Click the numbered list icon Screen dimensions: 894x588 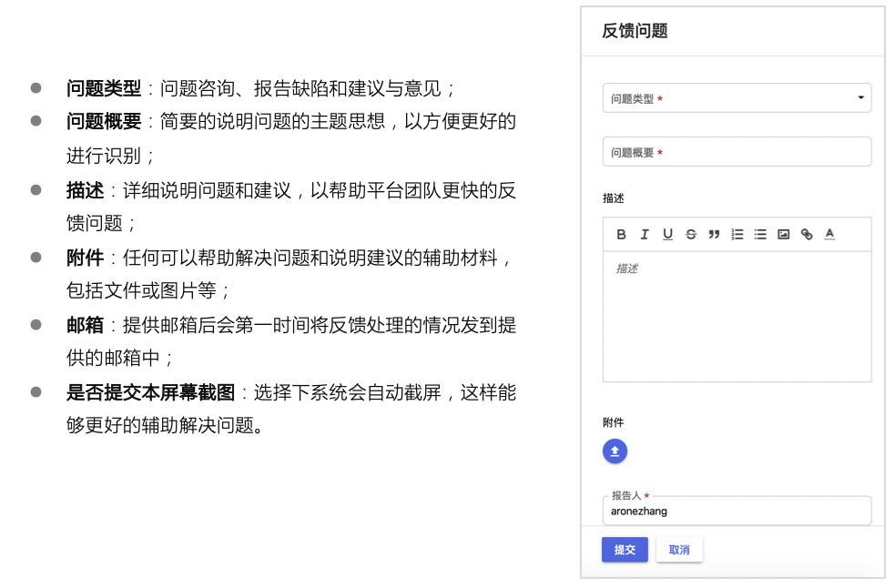(737, 234)
